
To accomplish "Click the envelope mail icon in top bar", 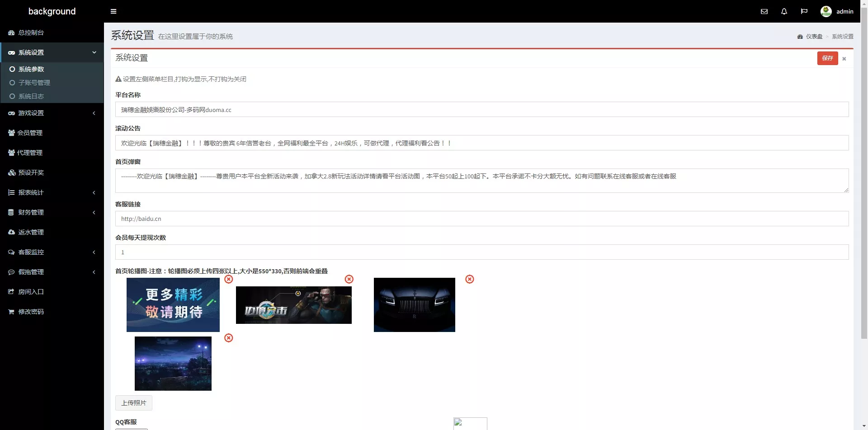I will [x=764, y=11].
